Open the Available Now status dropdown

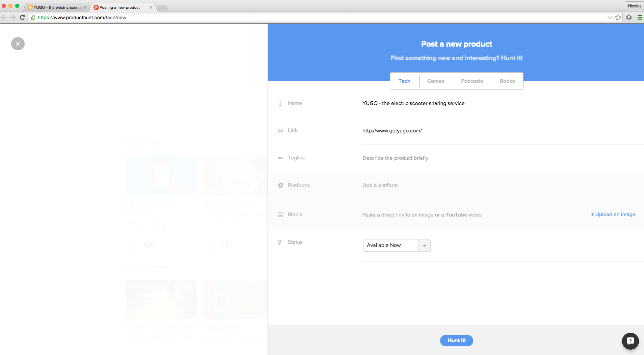click(397, 245)
